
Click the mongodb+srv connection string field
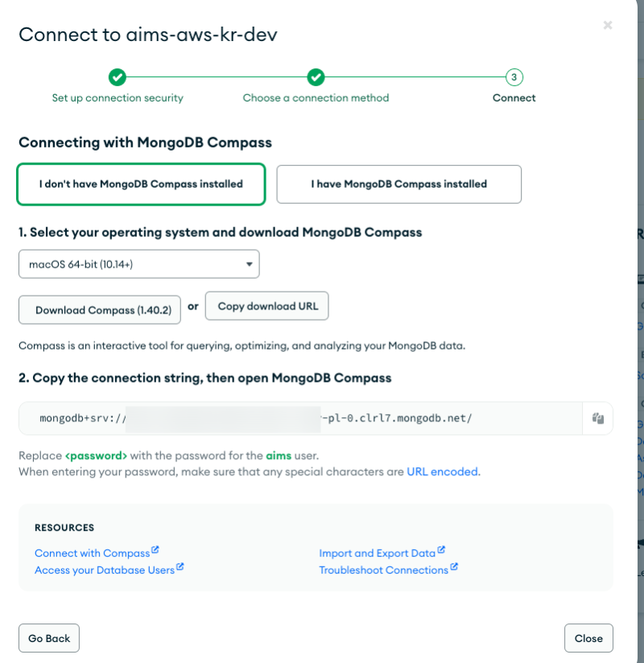[299, 419]
